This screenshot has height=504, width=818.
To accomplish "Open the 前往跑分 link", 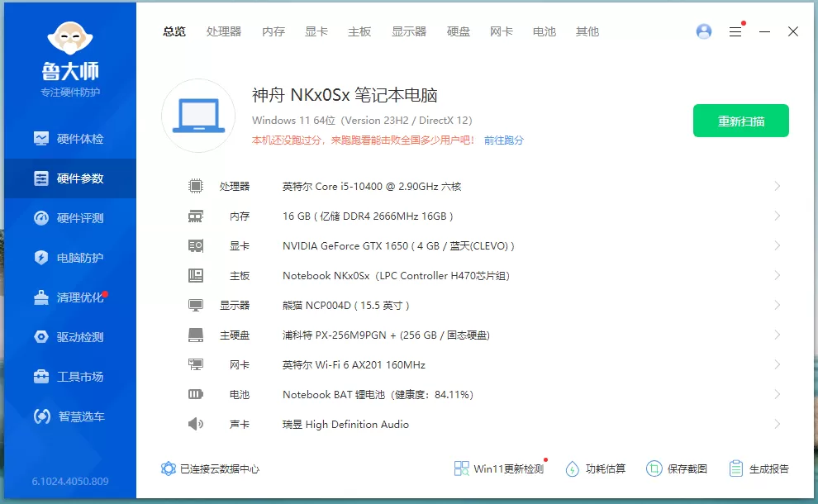I will pos(503,140).
